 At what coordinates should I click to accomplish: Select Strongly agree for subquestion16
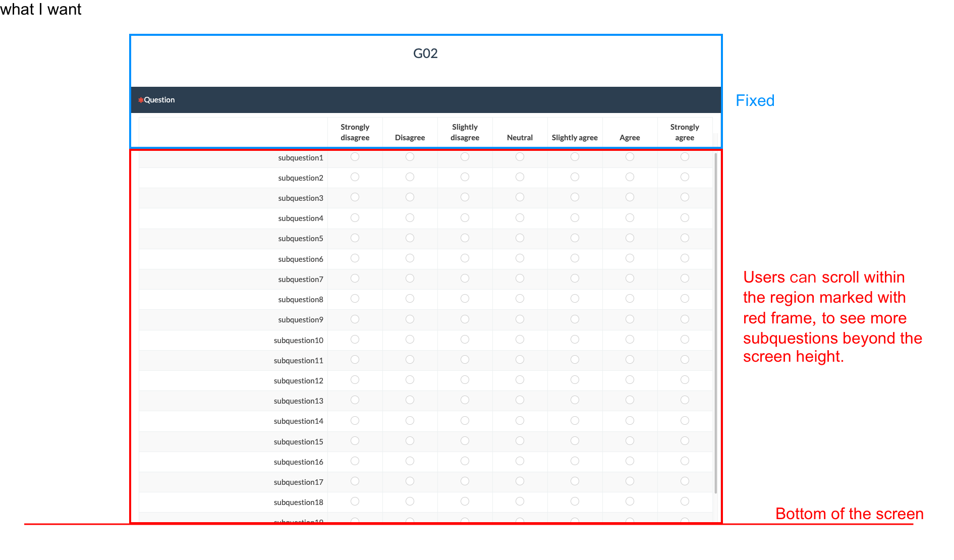point(685,461)
